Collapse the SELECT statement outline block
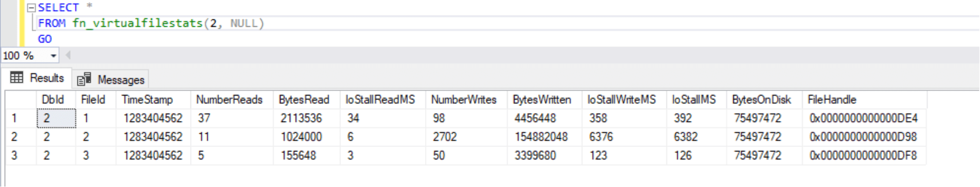This screenshot has width=980, height=187. [31, 8]
